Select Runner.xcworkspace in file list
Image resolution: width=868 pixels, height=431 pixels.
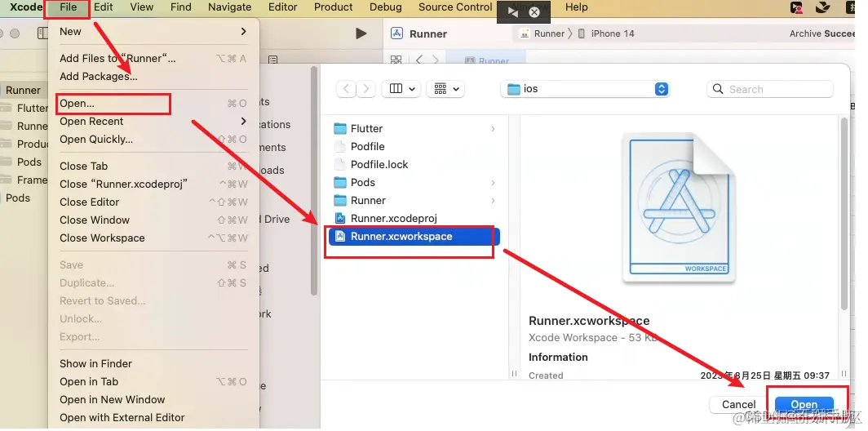point(414,236)
